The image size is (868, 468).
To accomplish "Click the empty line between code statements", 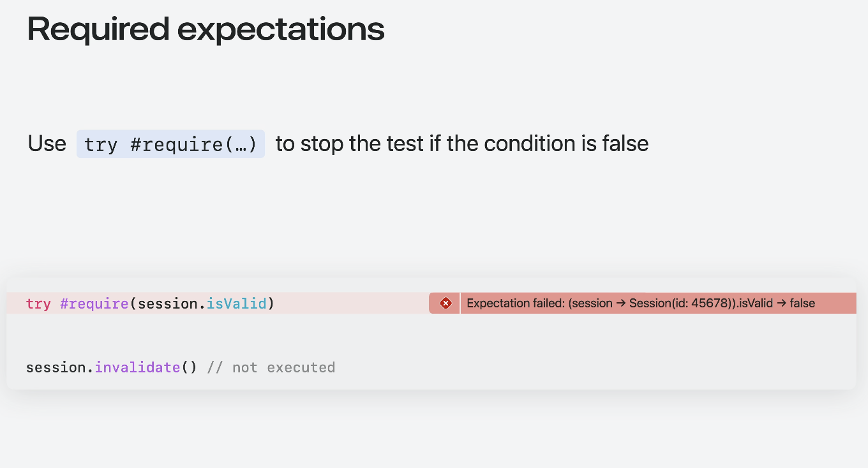I will click(255, 335).
